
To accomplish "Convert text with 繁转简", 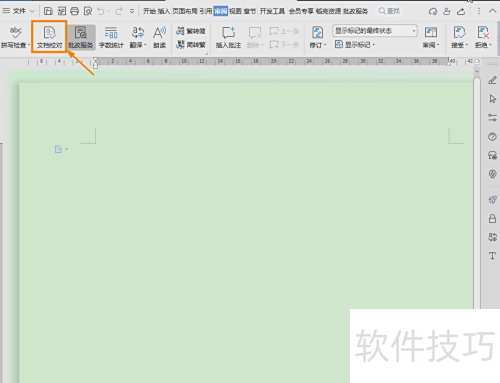I will (191, 31).
